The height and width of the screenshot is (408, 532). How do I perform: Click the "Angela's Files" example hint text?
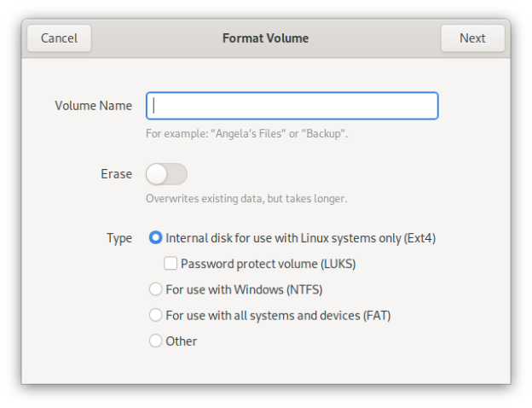click(246, 134)
